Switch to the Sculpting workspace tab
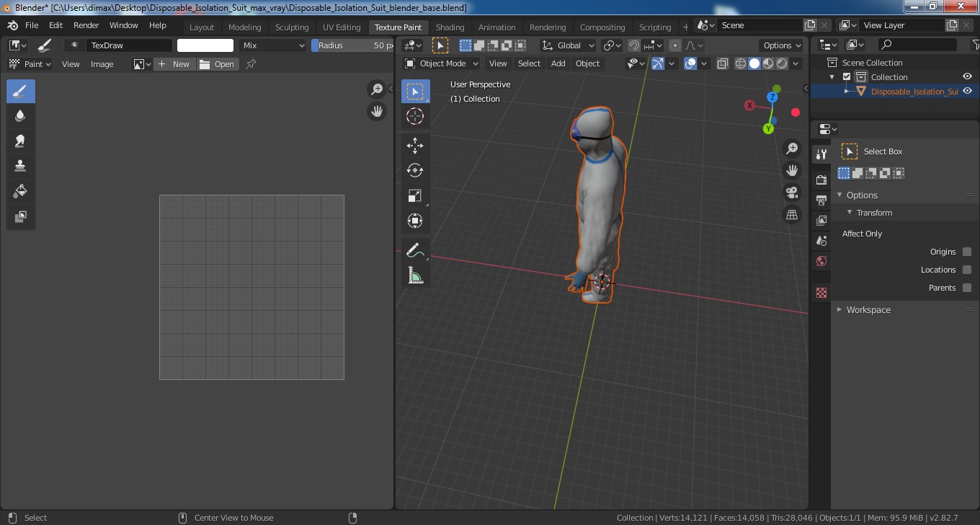Viewport: 980px width, 525px height. [292, 27]
